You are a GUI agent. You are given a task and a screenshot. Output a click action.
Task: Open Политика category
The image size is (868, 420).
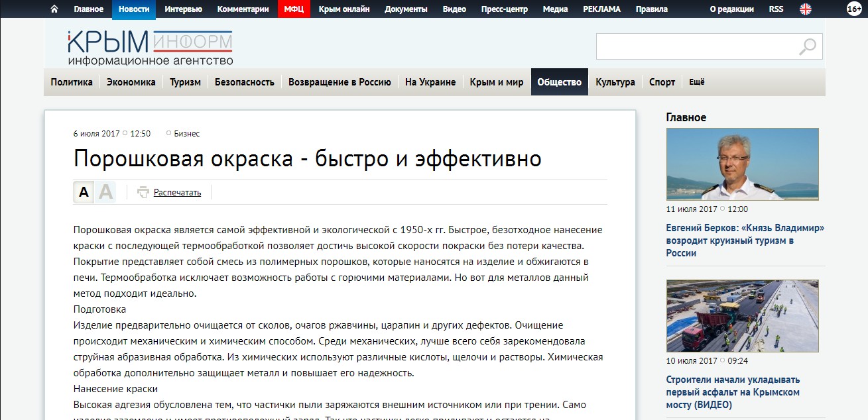click(72, 82)
